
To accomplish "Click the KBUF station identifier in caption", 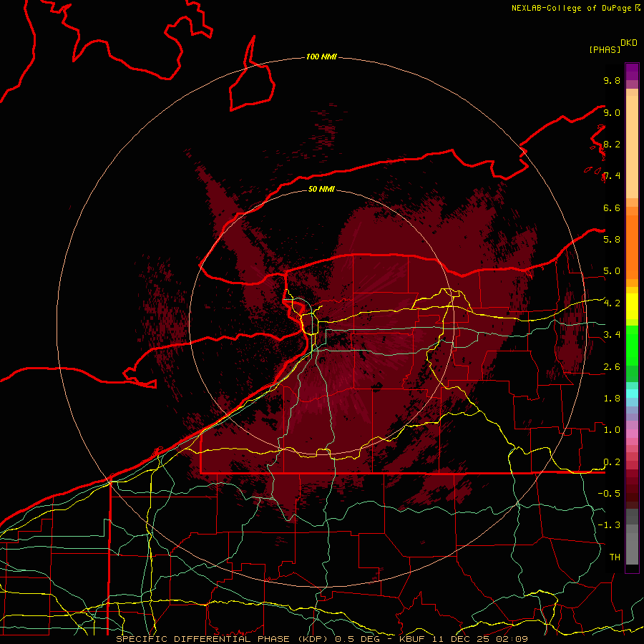I will coord(414,639).
